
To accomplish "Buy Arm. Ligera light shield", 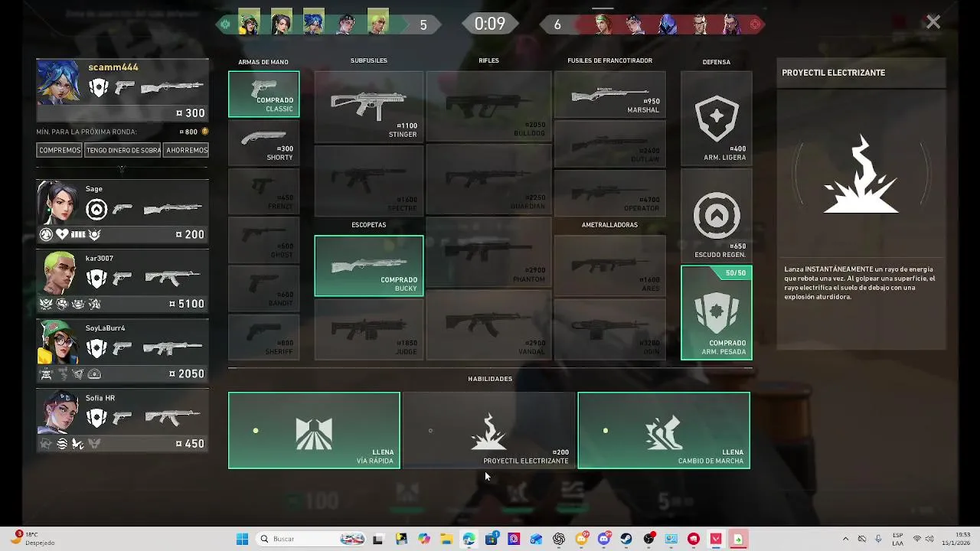I will pyautogui.click(x=716, y=119).
